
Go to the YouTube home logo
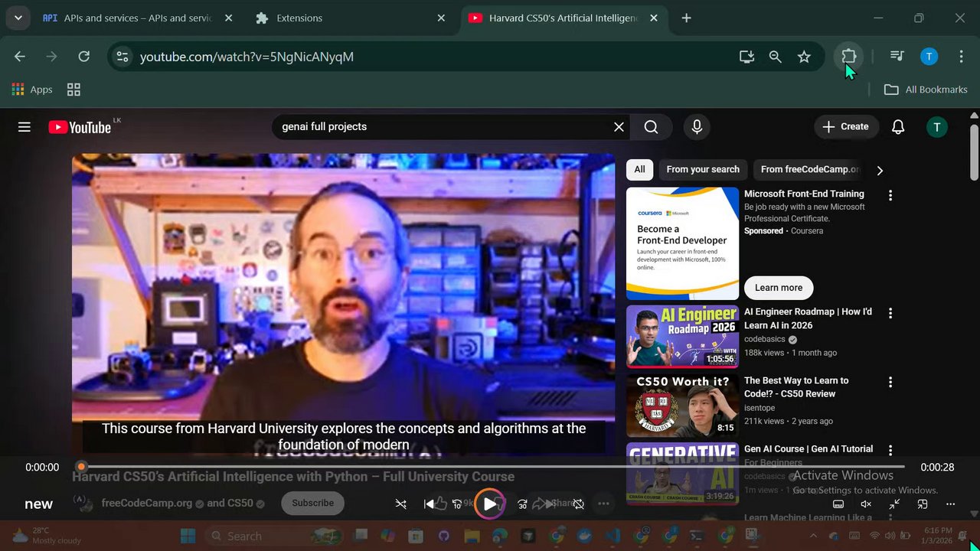[80, 127]
